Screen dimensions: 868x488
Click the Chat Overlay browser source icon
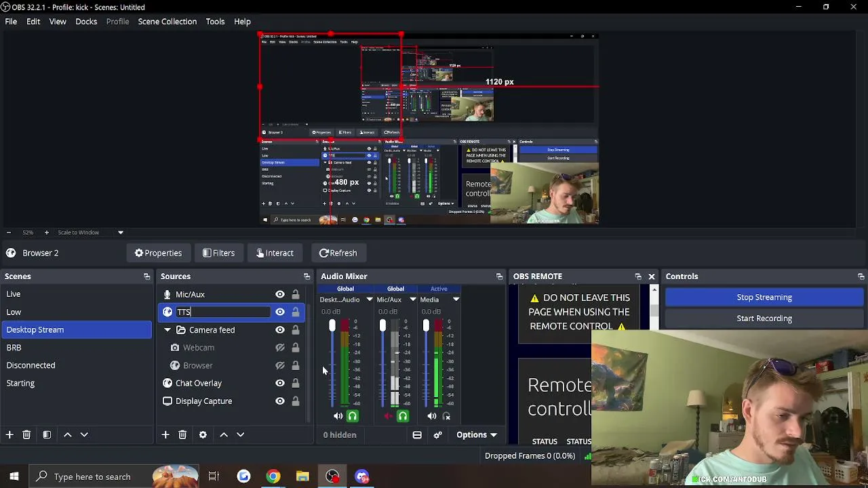click(x=167, y=383)
